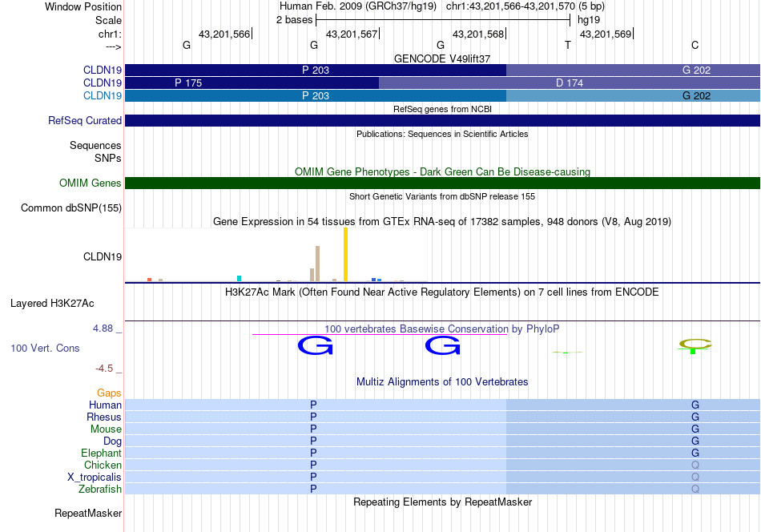Click Short Genetic Variants dbSNP title
761x532 pixels.
(442, 196)
